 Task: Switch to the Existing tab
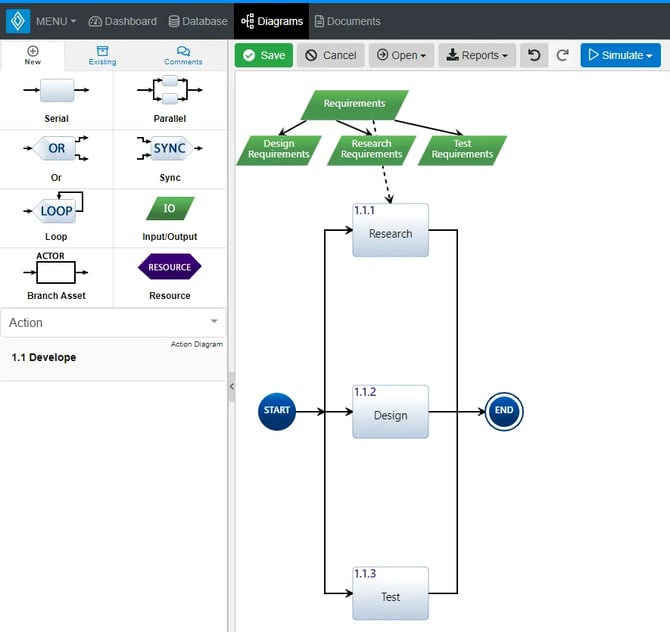(102, 55)
